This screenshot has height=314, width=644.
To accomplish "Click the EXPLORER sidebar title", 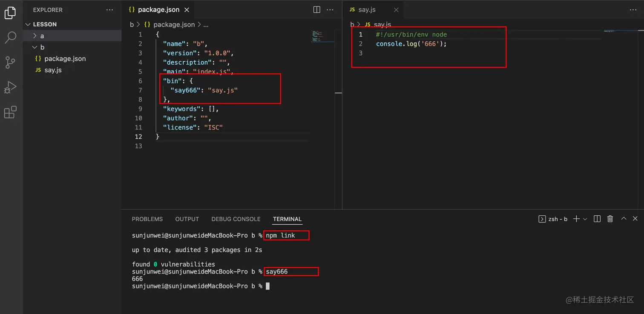I will [48, 10].
